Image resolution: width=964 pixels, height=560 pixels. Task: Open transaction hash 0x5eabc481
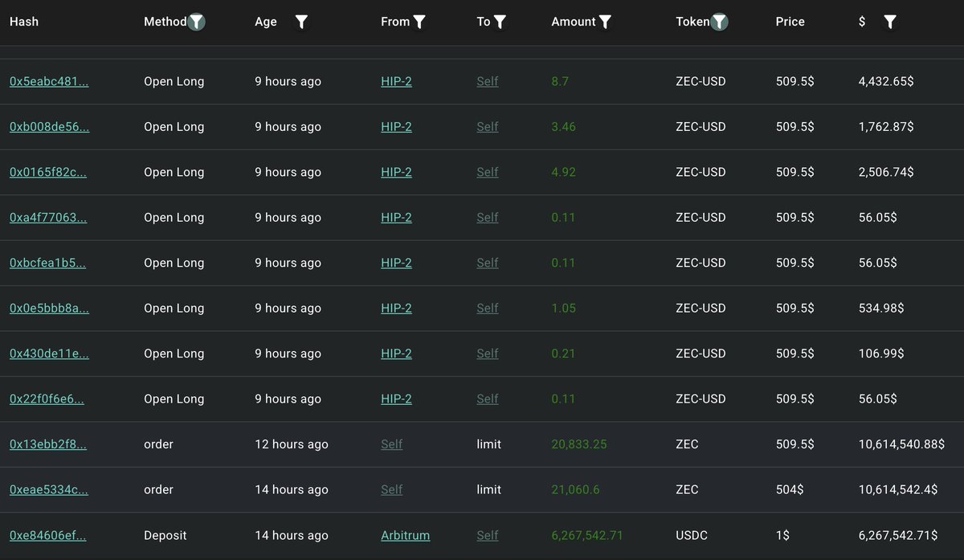49,81
